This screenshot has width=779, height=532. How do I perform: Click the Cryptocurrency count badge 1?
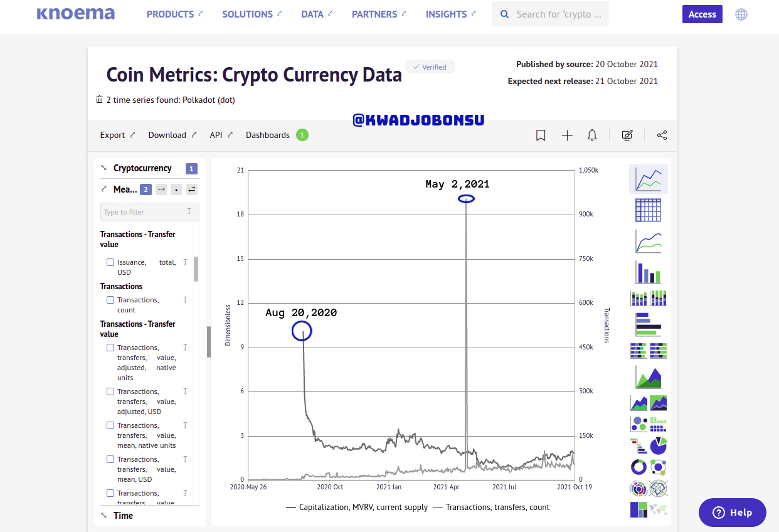click(x=191, y=168)
